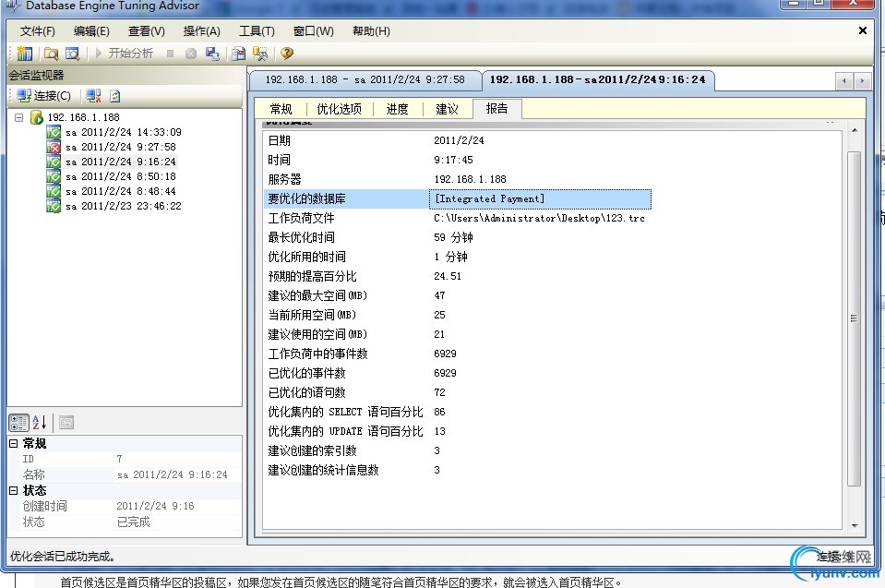Open the 常规 general tab
The image size is (885, 588).
pos(281,109)
